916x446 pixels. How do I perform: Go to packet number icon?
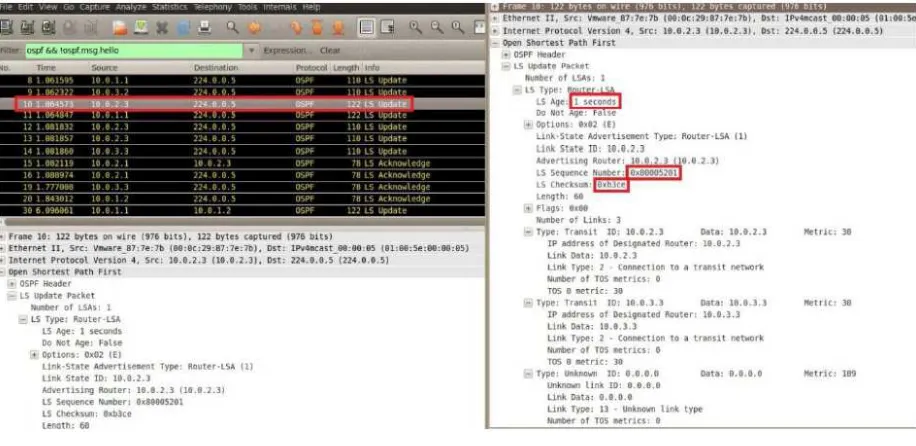(x=296, y=27)
